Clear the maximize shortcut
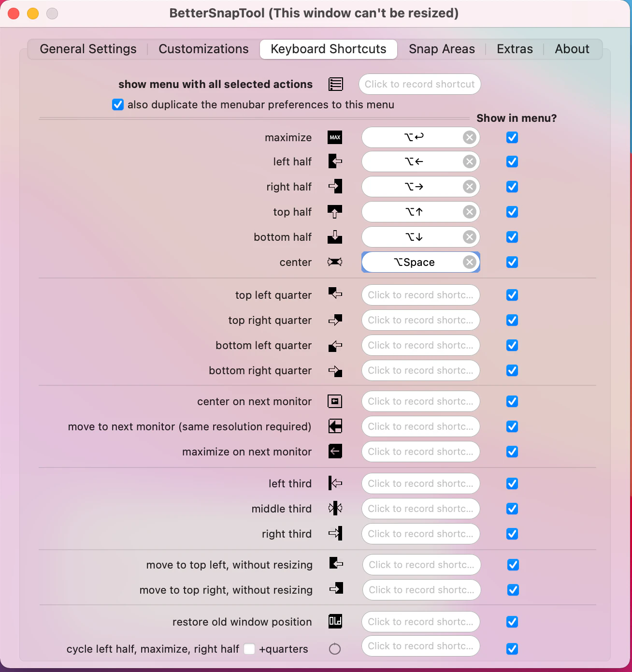The height and width of the screenshot is (672, 632). (x=469, y=137)
